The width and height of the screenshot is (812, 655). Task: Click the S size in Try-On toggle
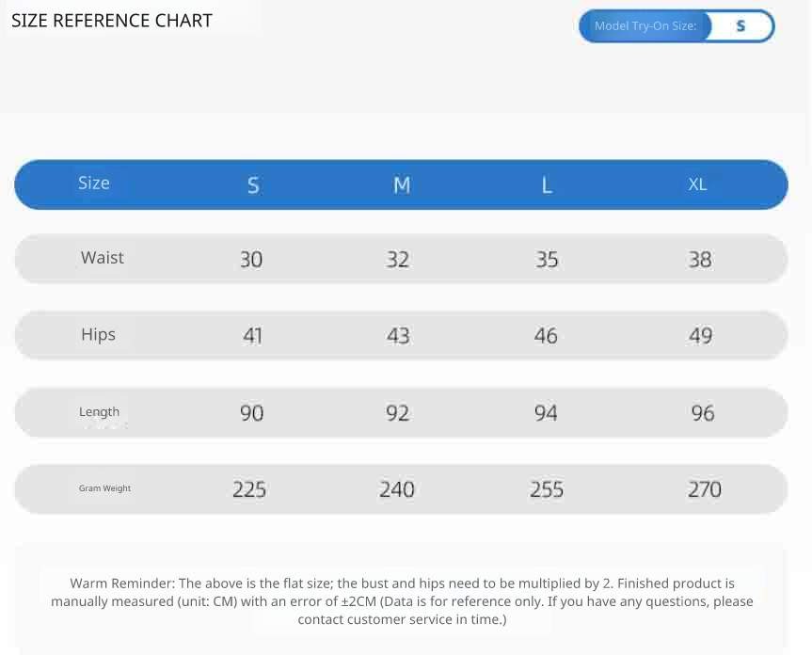click(x=740, y=26)
